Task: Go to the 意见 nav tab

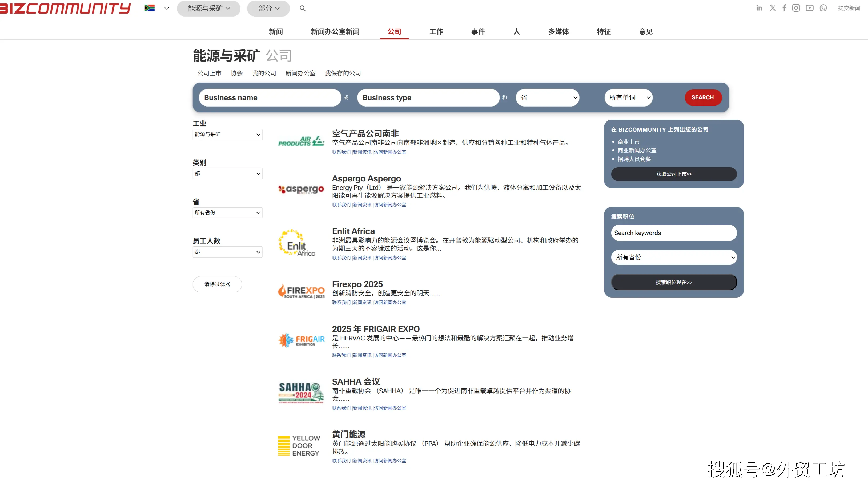Action: 646,32
